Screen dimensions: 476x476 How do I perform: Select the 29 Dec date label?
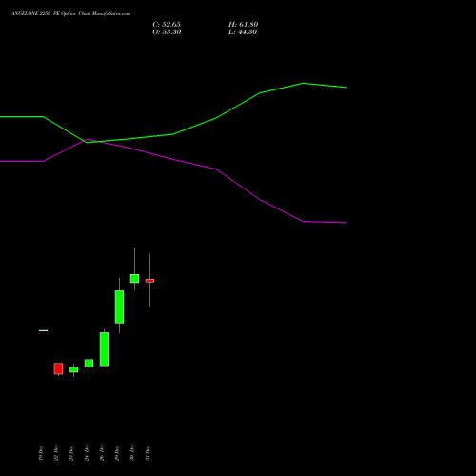(117, 453)
